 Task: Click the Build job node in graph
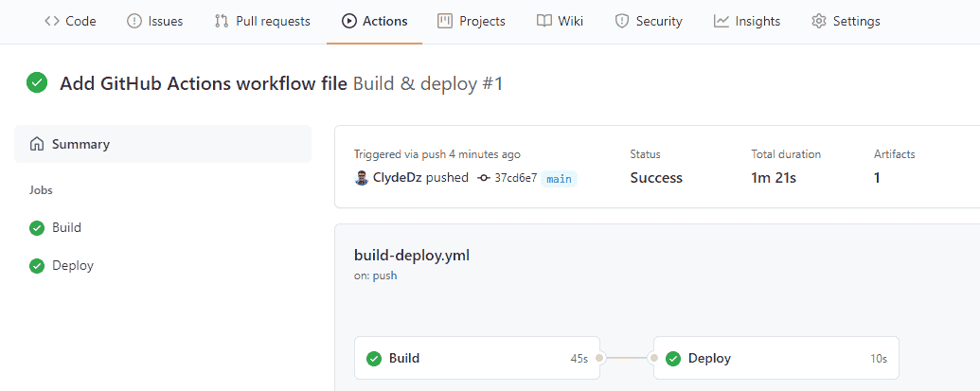click(477, 359)
